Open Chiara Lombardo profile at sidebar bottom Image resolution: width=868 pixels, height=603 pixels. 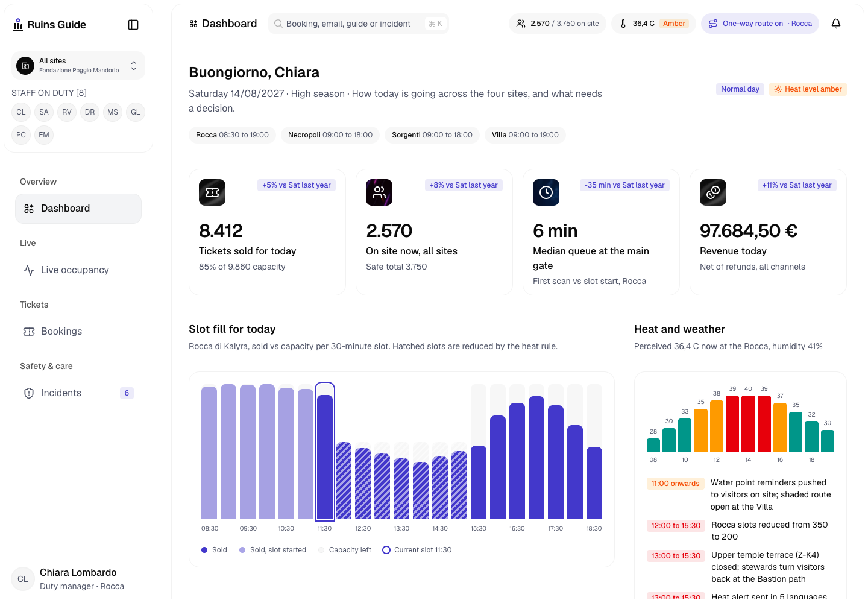78,579
